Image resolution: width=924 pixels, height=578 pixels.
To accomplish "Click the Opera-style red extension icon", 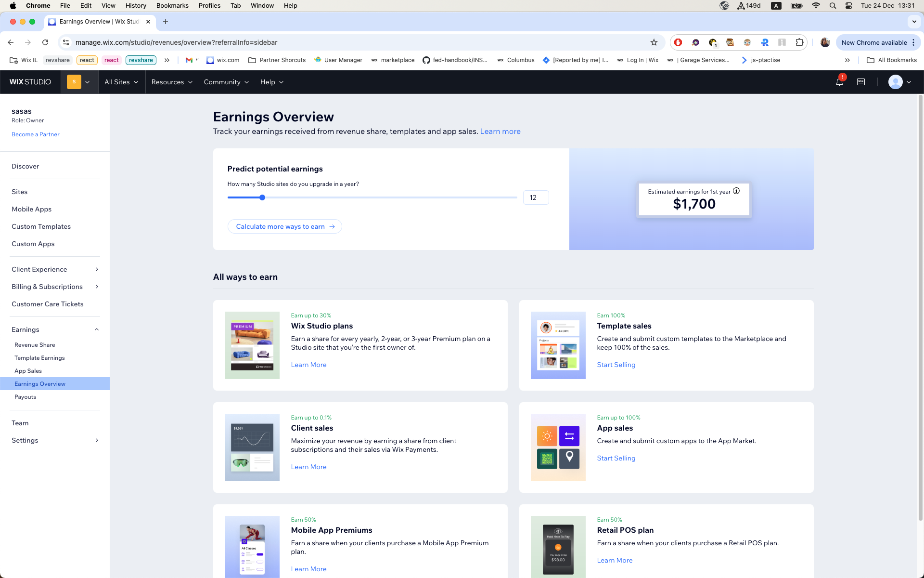I will [678, 42].
